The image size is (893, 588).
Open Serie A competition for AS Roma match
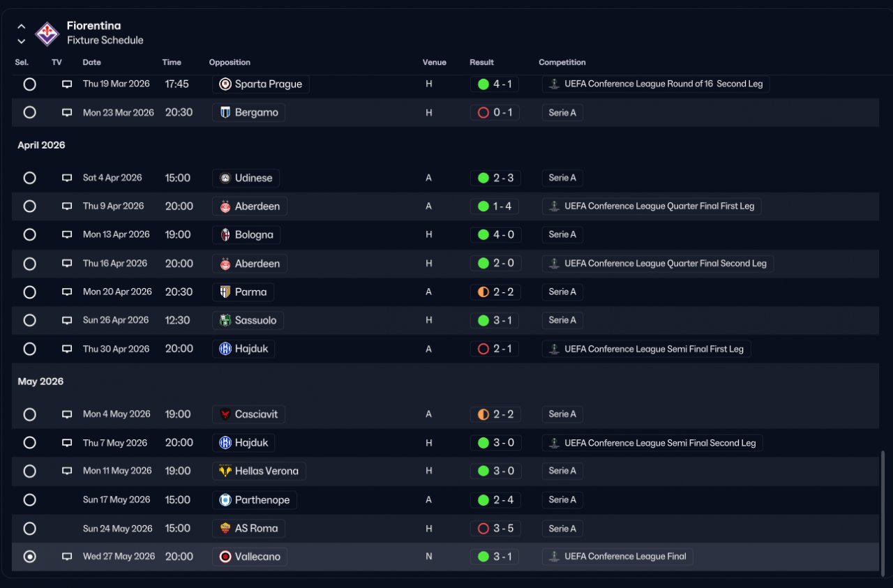tap(562, 529)
